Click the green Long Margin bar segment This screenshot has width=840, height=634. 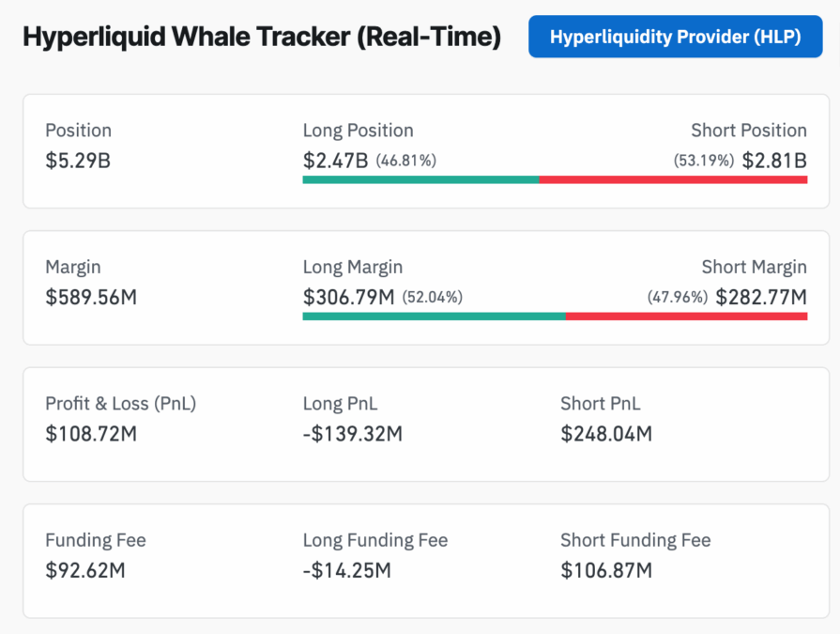pyautogui.click(x=434, y=316)
